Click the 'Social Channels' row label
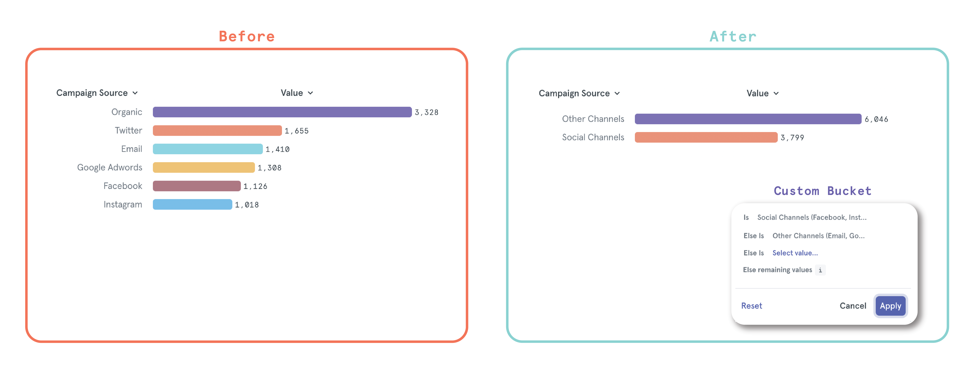This screenshot has height=392, width=980. (x=593, y=137)
